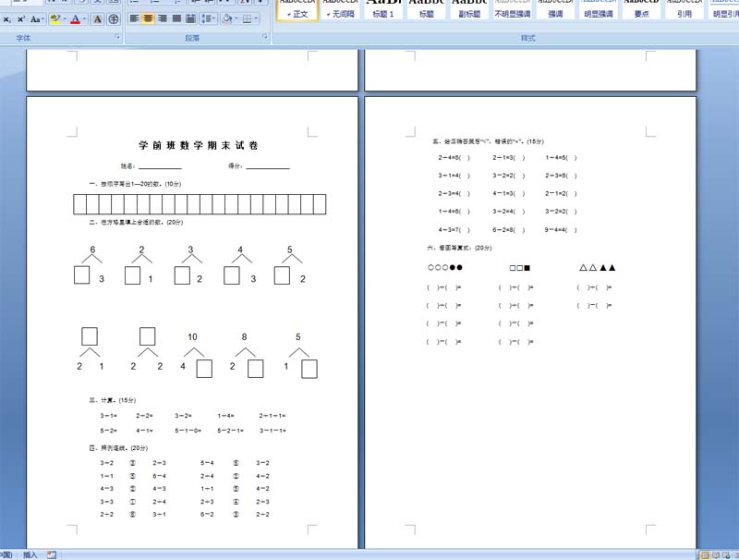
Task: Open line spacing options
Action: [x=208, y=18]
